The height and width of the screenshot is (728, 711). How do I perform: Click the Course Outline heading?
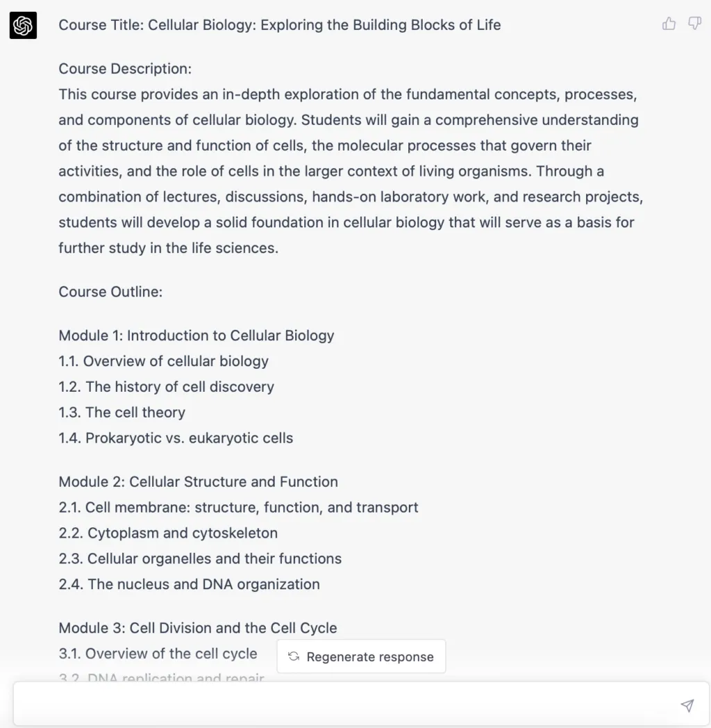[110, 292]
